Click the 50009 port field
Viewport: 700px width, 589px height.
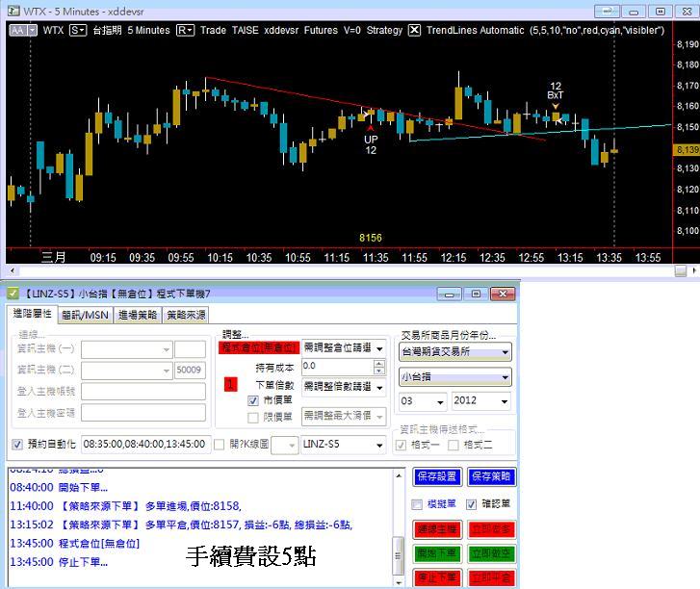tap(190, 370)
